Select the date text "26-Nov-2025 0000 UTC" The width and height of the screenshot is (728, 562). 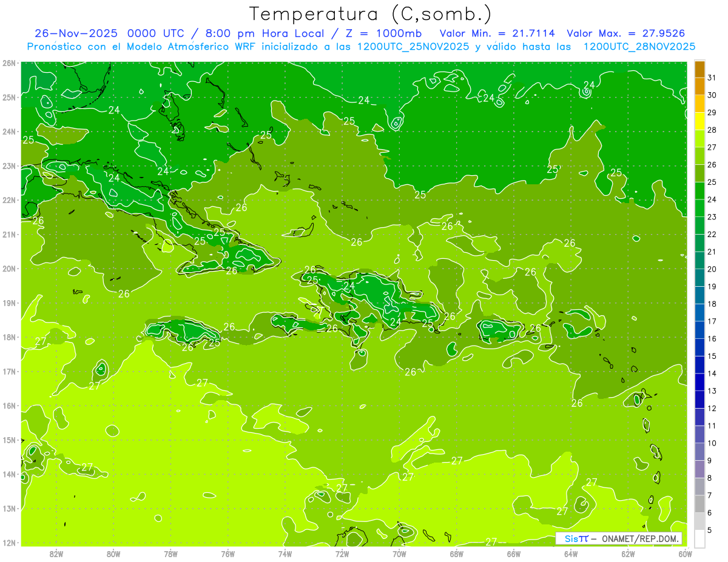(x=111, y=33)
